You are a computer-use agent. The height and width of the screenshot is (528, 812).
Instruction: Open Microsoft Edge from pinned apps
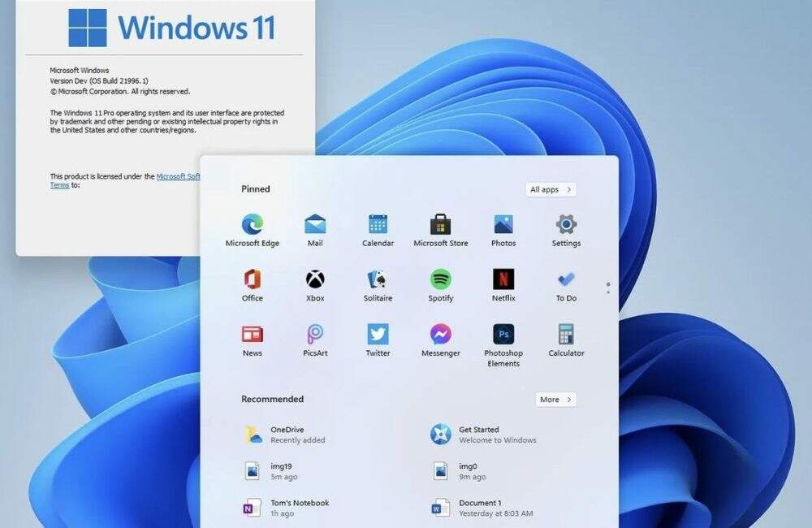(253, 224)
